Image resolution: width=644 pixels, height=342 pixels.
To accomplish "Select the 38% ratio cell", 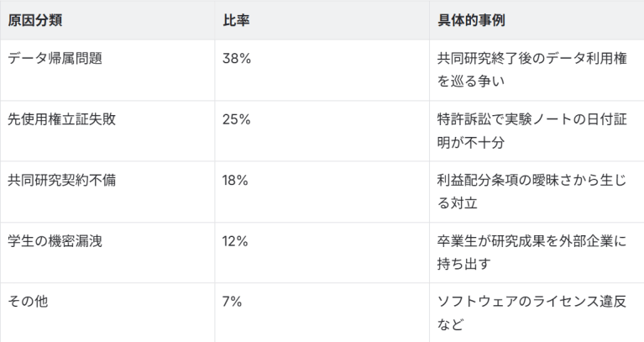I will click(237, 59).
